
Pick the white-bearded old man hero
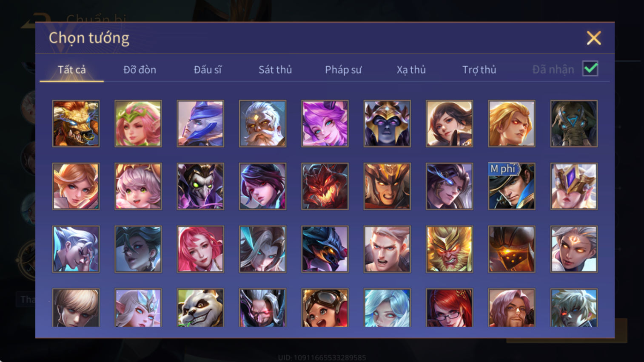[262, 124]
